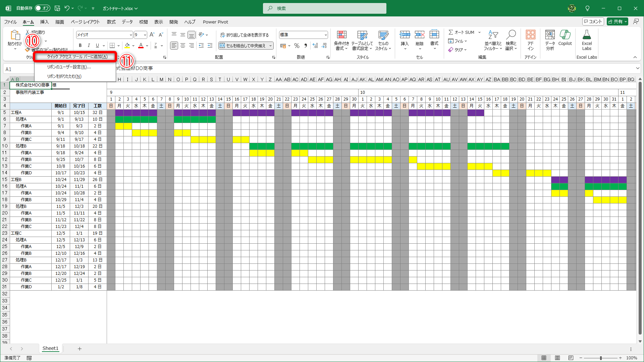The image size is (644, 362).
Task: Click the Data Analysis icon
Action: coord(550,40)
